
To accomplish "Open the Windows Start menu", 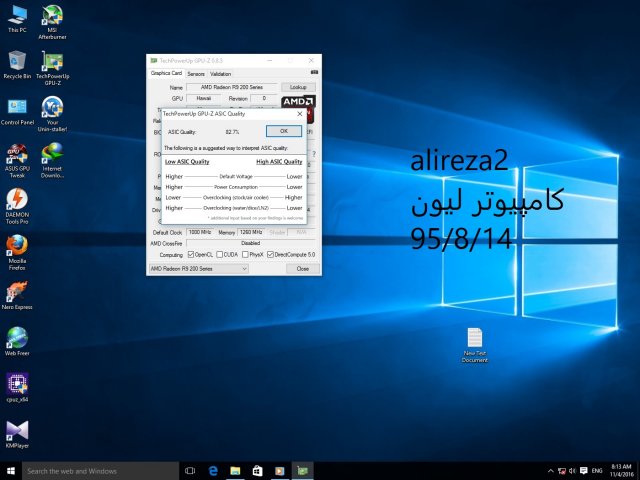I will point(10,470).
